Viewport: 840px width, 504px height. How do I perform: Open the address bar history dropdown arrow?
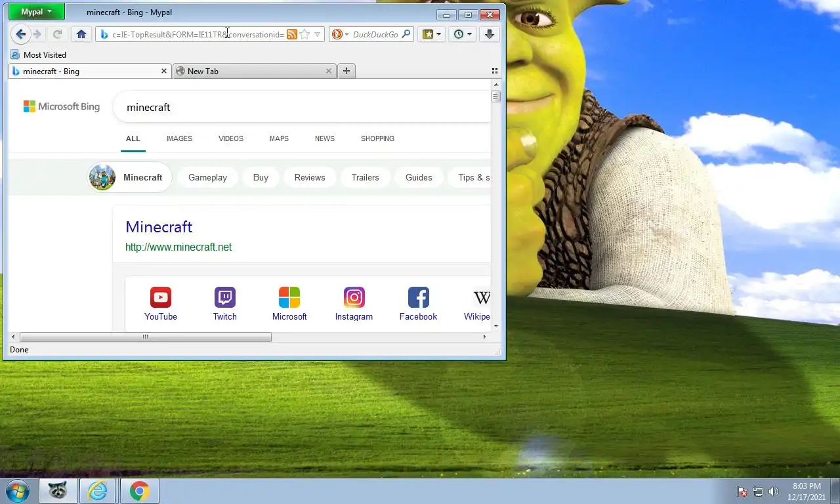(x=318, y=34)
